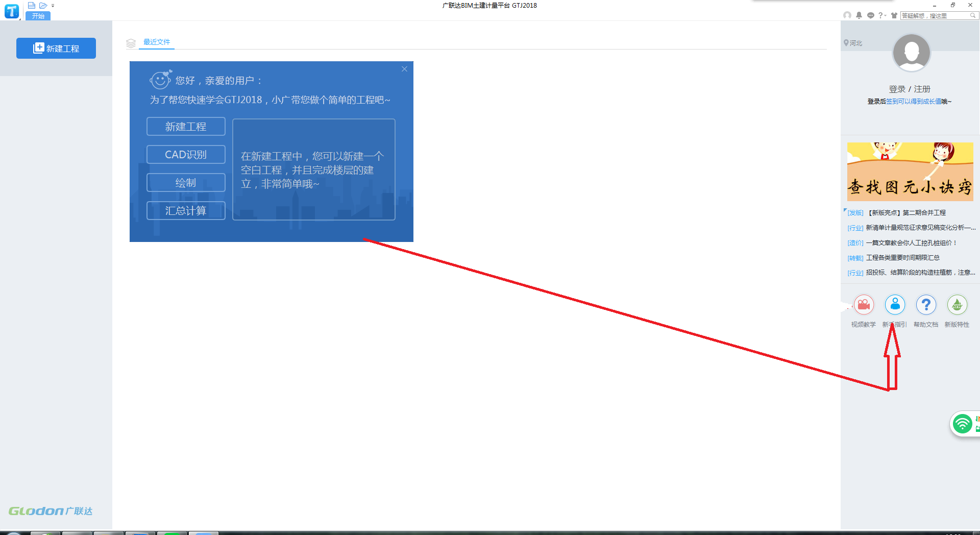The width and height of the screenshot is (980, 535).
Task: Click the magnifier search icon
Action: pos(973,16)
